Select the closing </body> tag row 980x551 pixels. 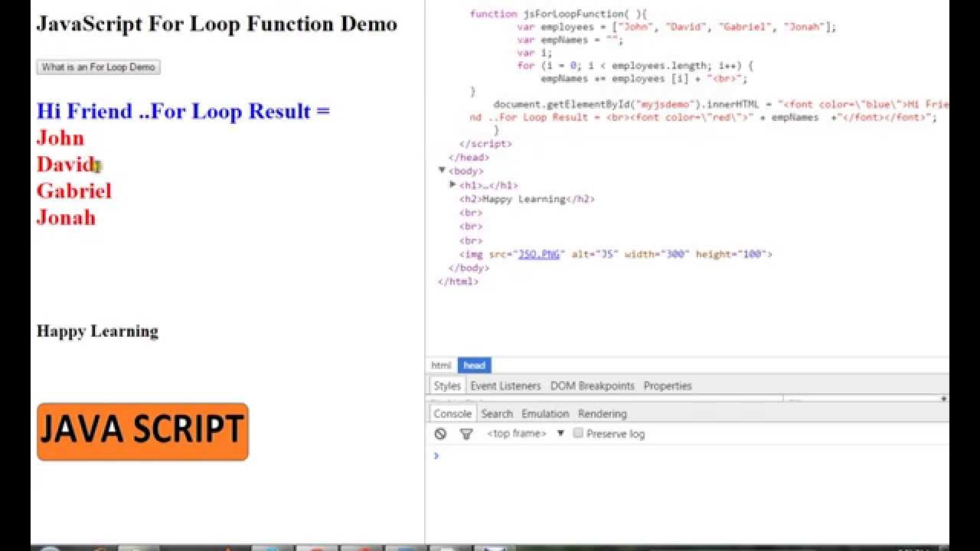[x=469, y=268]
